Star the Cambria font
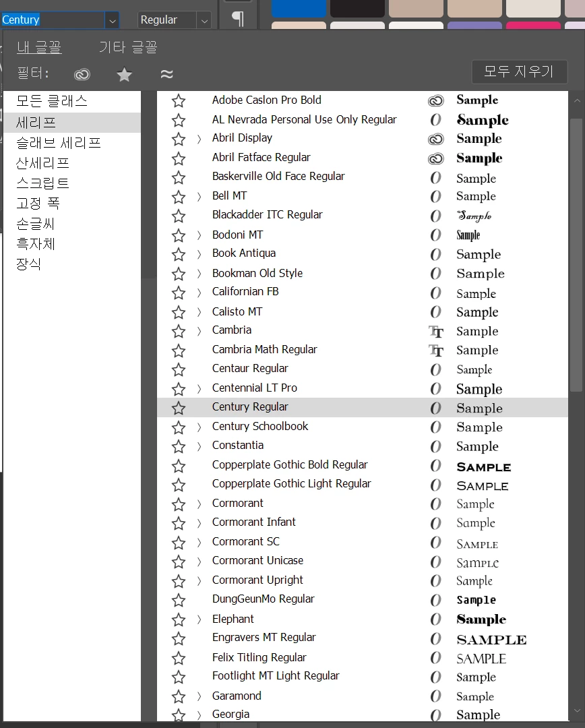Viewport: 585px width, 728px height. (x=179, y=332)
